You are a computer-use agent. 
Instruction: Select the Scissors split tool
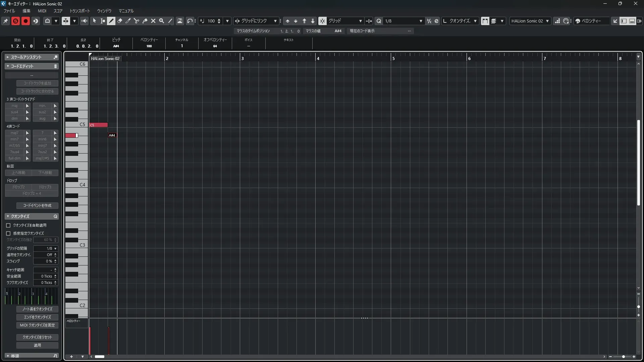pyautogui.click(x=137, y=21)
